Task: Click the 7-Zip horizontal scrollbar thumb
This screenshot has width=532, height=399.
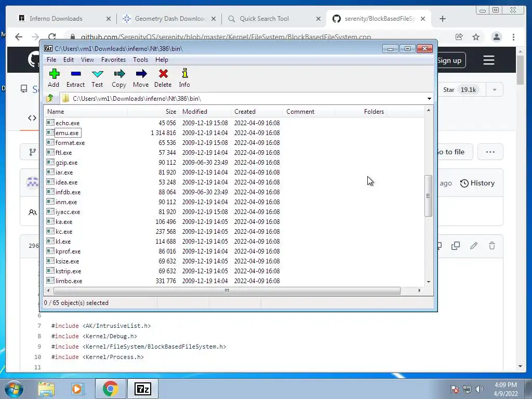Action: point(227,291)
